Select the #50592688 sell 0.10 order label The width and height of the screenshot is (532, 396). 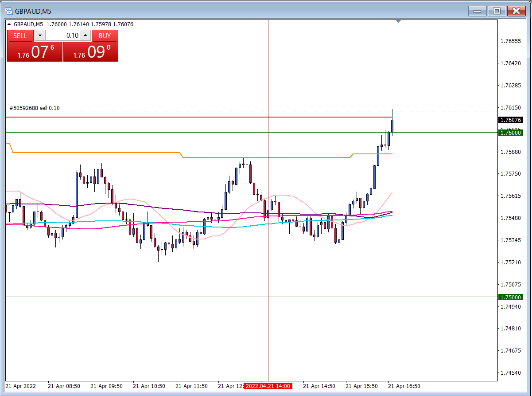point(35,108)
